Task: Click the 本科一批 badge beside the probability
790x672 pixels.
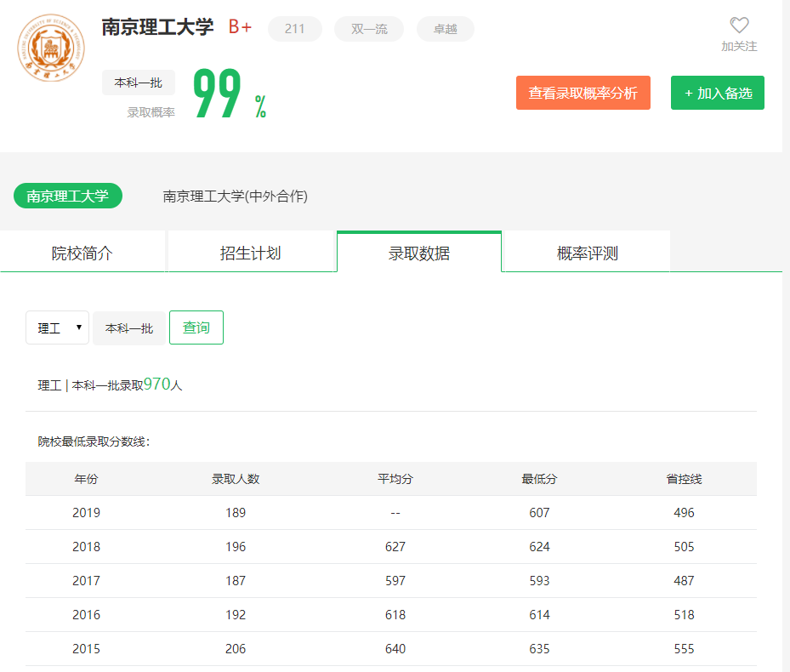Action: [138, 83]
